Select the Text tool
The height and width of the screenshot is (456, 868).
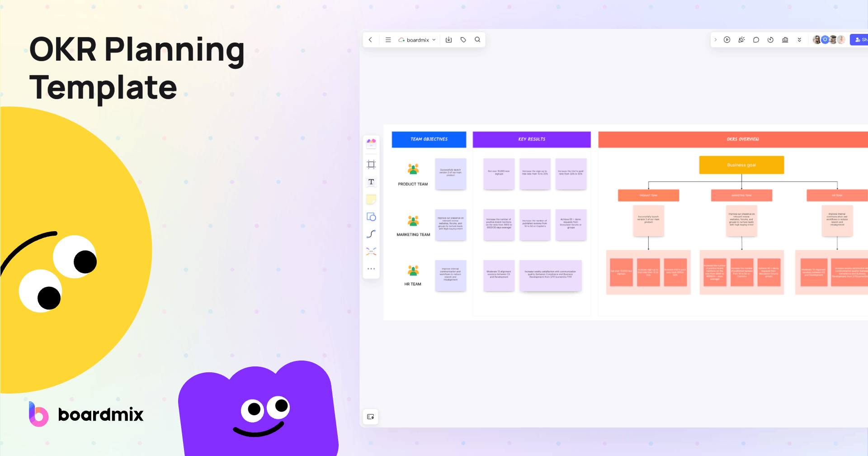pyautogui.click(x=371, y=182)
